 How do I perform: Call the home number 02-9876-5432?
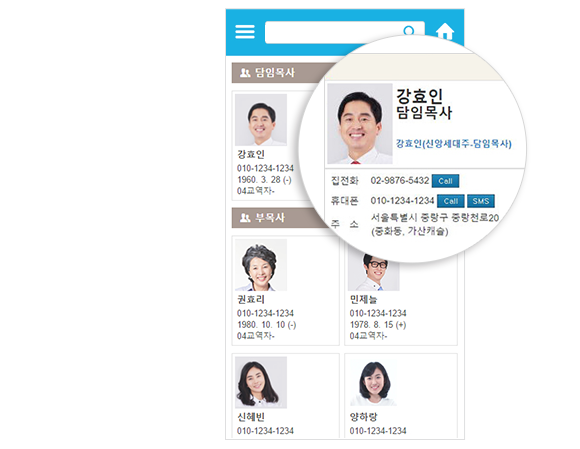[x=445, y=181]
